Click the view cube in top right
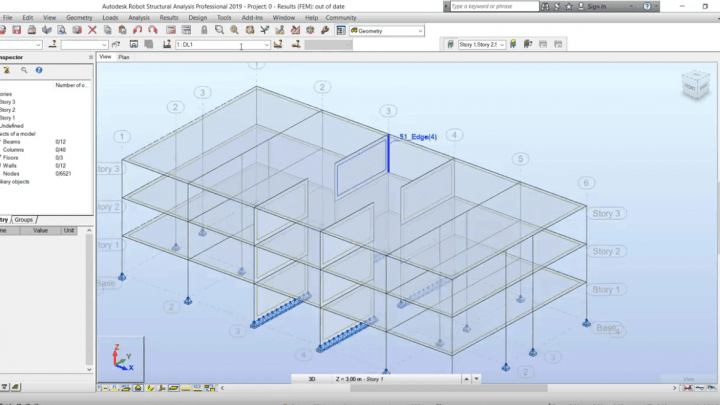The image size is (720, 405). (x=696, y=85)
